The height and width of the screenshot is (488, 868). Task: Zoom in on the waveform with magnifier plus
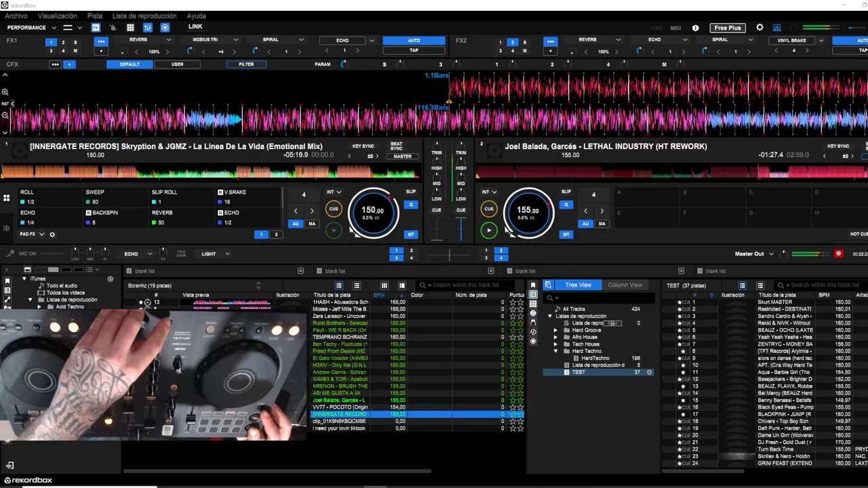5,92
